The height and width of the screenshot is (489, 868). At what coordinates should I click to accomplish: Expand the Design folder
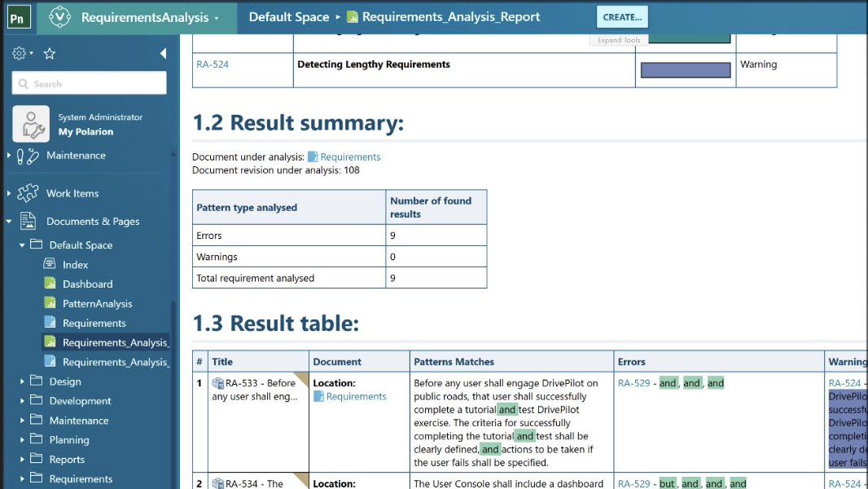(22, 381)
